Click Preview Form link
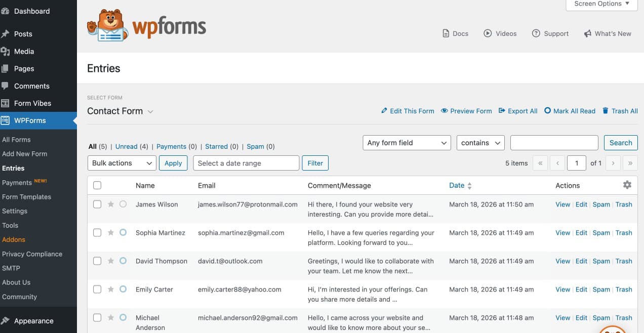Viewport: 644px width, 333px height. (466, 111)
